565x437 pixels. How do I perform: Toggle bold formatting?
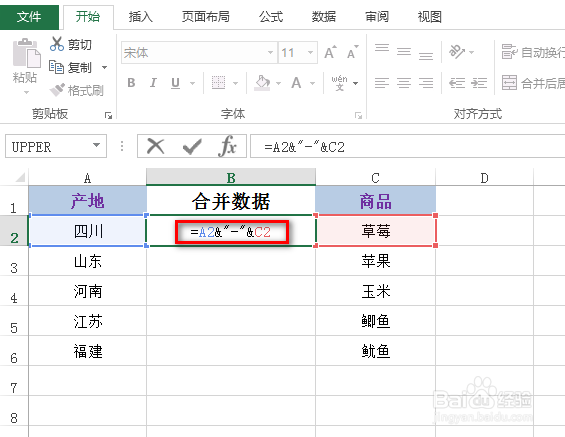pyautogui.click(x=132, y=83)
